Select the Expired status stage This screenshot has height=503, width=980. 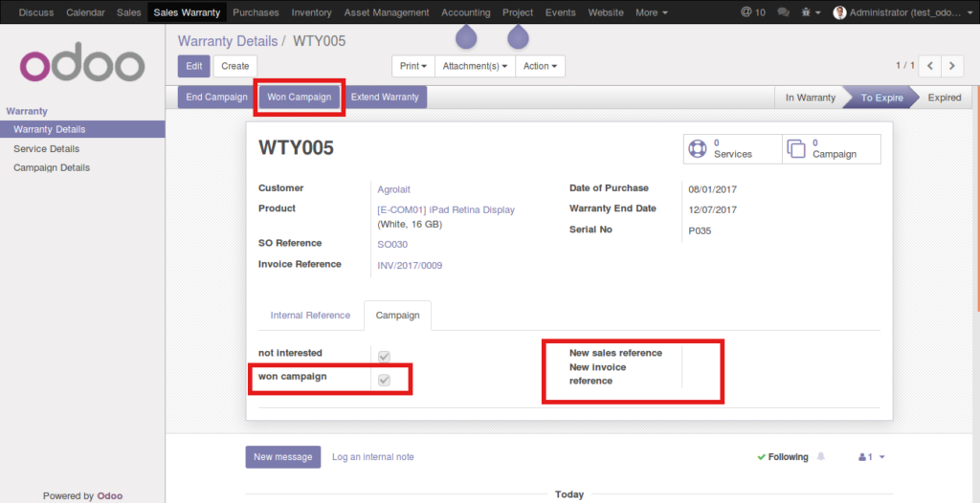[945, 98]
